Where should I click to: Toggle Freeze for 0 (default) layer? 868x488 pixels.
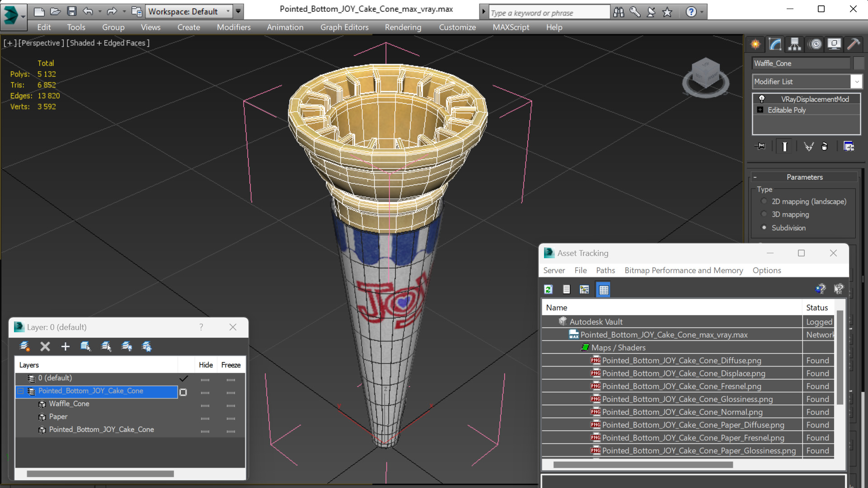pos(231,380)
